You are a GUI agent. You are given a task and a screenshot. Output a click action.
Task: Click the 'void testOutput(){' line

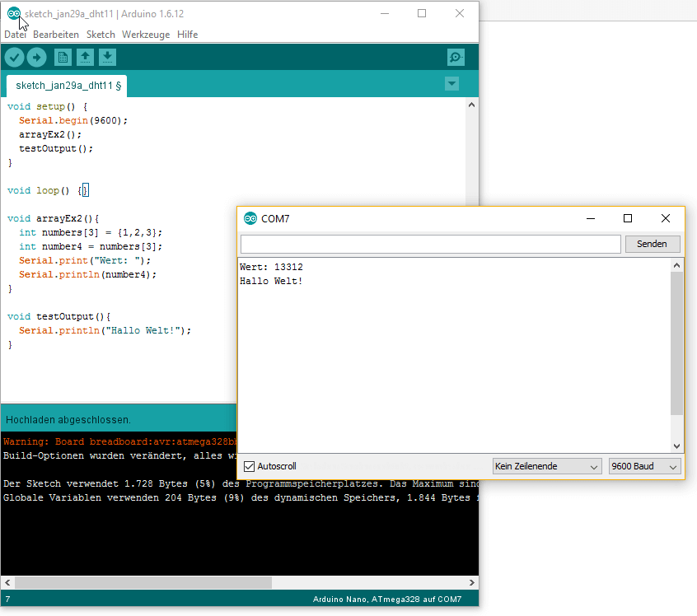coord(59,316)
